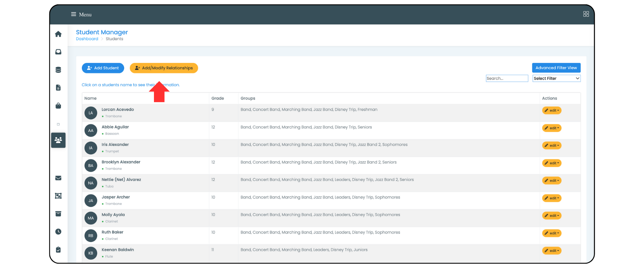
Task: Open the archive box sidebar icon
Action: pyautogui.click(x=58, y=214)
